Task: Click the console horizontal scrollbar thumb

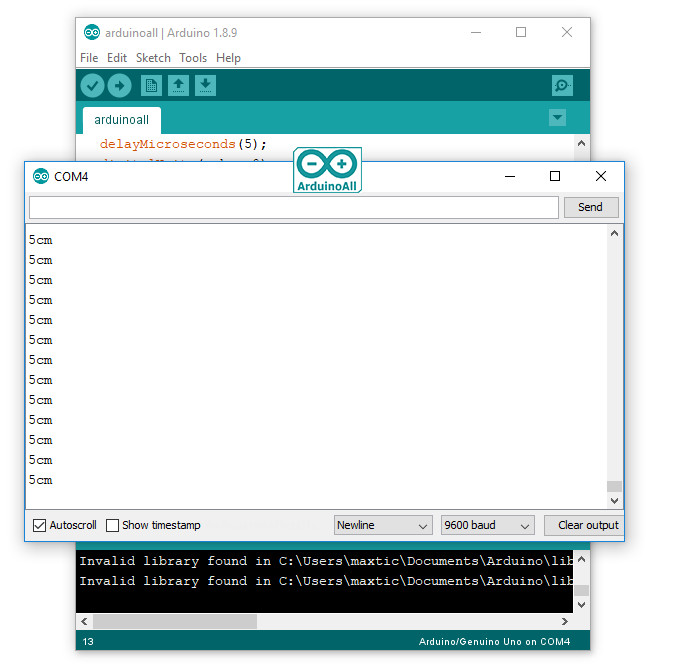Action: pyautogui.click(x=175, y=621)
